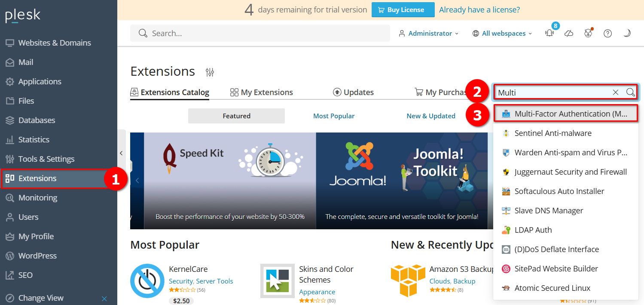The image size is (644, 305).
Task: Click the Appearance category link
Action: (317, 292)
